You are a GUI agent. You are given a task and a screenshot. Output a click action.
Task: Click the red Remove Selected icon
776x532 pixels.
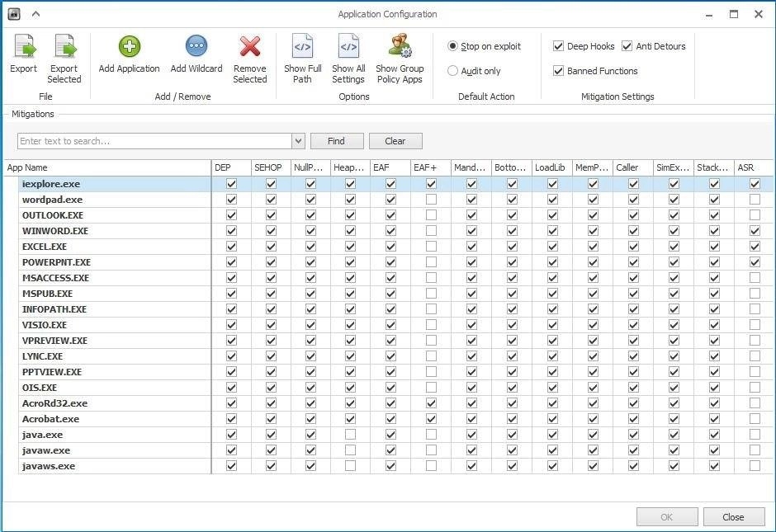250,46
